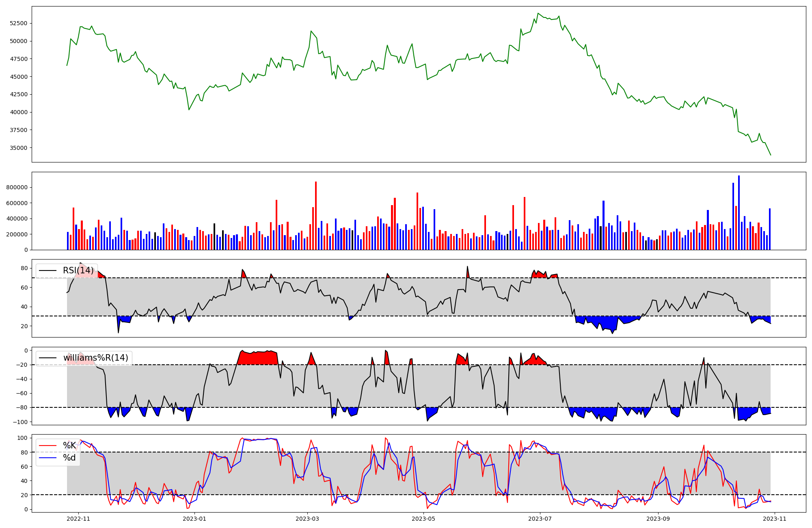Click the tallest blue volume bar

click(739, 213)
